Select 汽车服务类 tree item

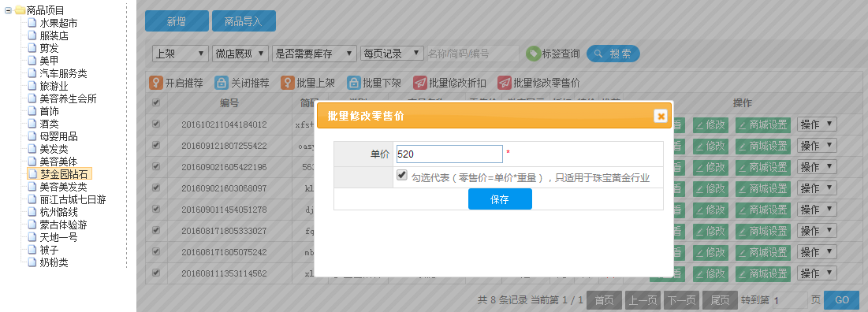[63, 73]
